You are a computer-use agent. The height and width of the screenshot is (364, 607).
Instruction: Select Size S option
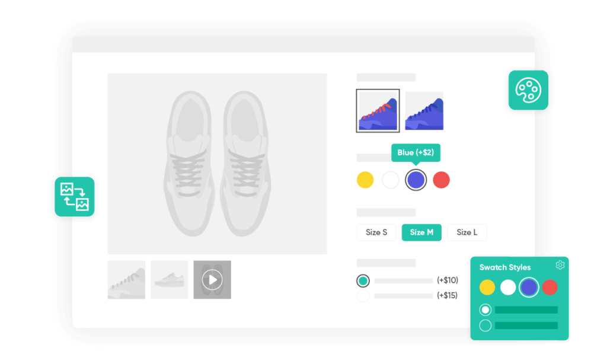(376, 232)
